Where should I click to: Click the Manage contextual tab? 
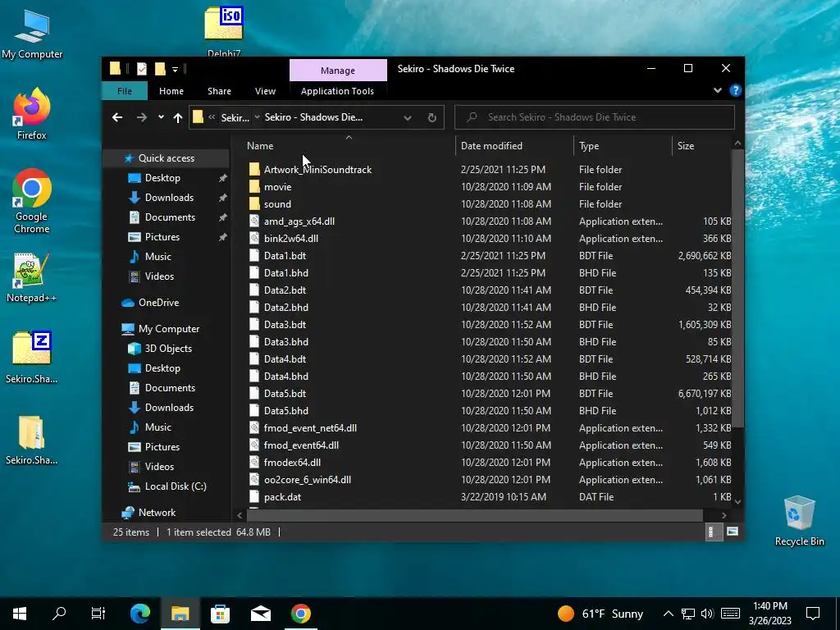tap(338, 71)
